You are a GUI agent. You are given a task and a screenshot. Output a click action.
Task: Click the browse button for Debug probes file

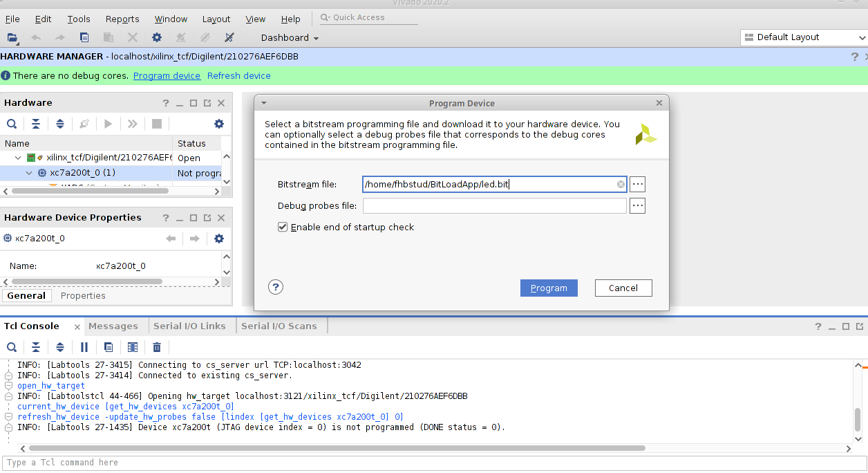[x=637, y=206]
